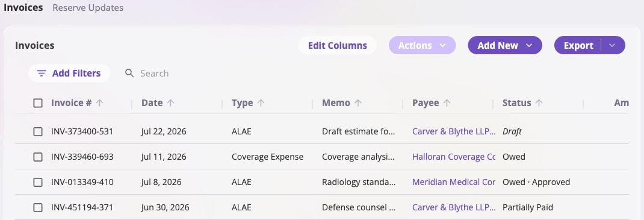This screenshot has height=220, width=644.
Task: Click the memo 'Draft estimate fo...'
Action: click(359, 131)
